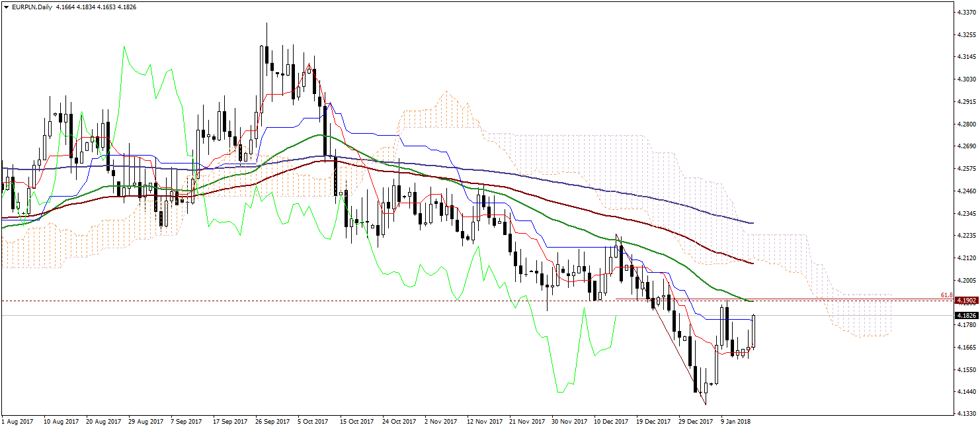Viewport: 980px width, 429px height.
Task: Click the 4.3370 price axis label
Action: pos(966,12)
